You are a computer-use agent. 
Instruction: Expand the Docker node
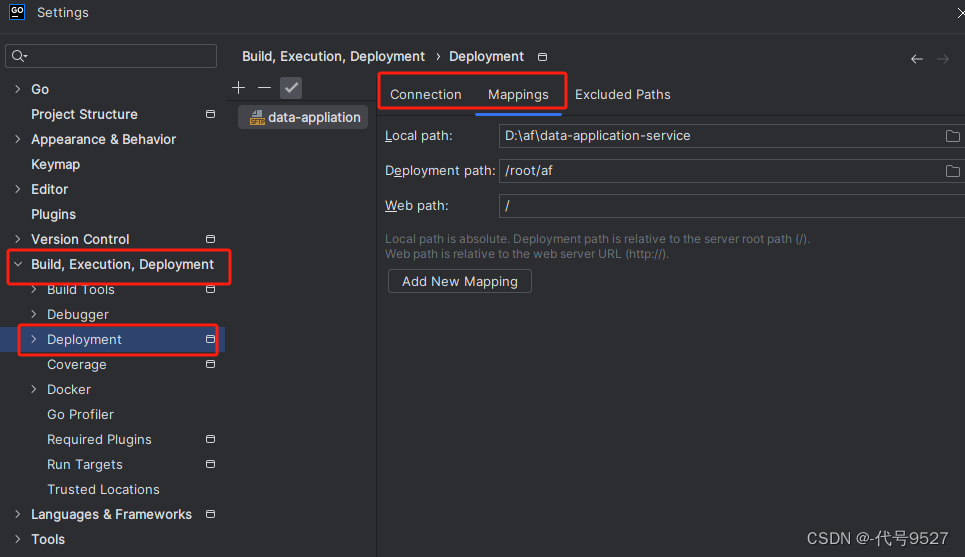34,389
